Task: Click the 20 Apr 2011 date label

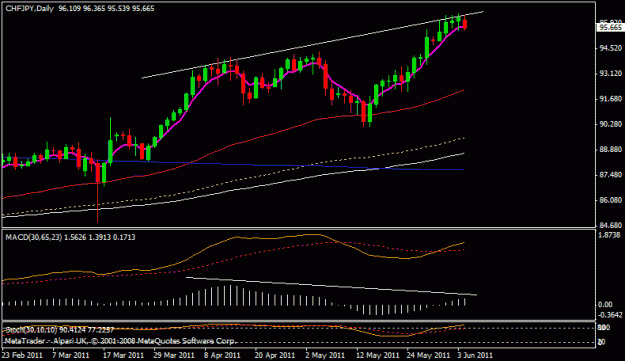Action: 275,355
